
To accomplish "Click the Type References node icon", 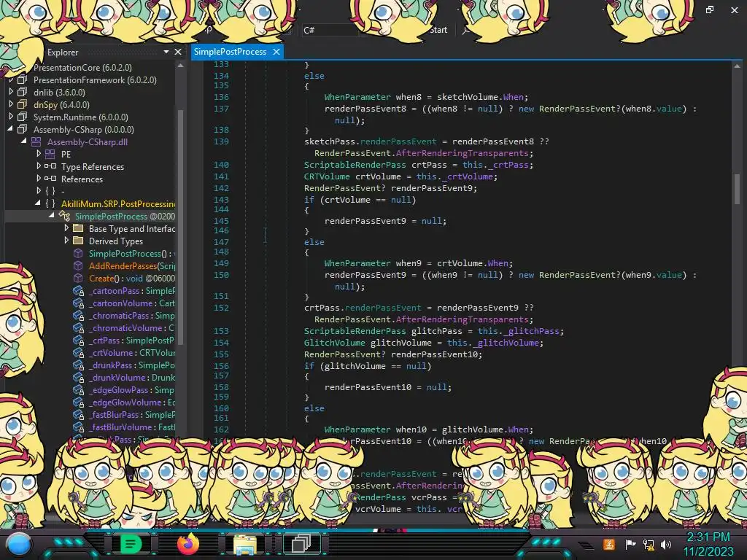I will click(50, 166).
